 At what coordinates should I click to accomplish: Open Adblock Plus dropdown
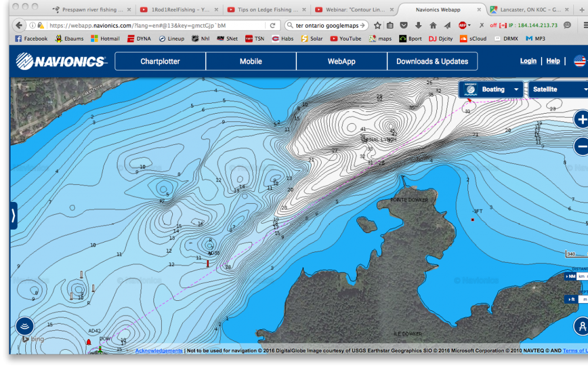(465, 25)
